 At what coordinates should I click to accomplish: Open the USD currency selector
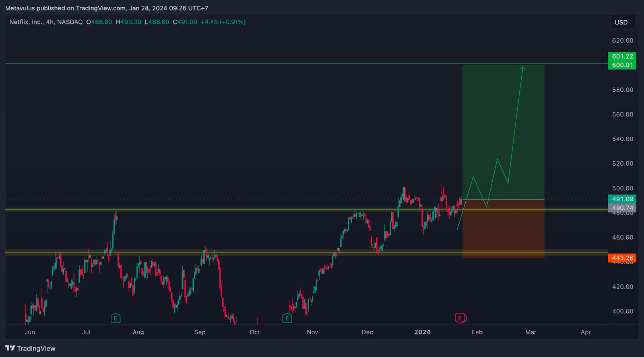tap(623, 23)
